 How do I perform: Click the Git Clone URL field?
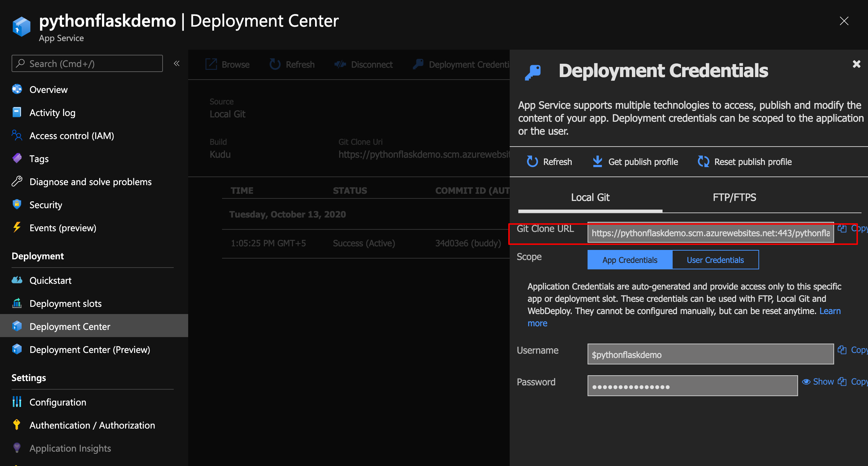coord(710,233)
